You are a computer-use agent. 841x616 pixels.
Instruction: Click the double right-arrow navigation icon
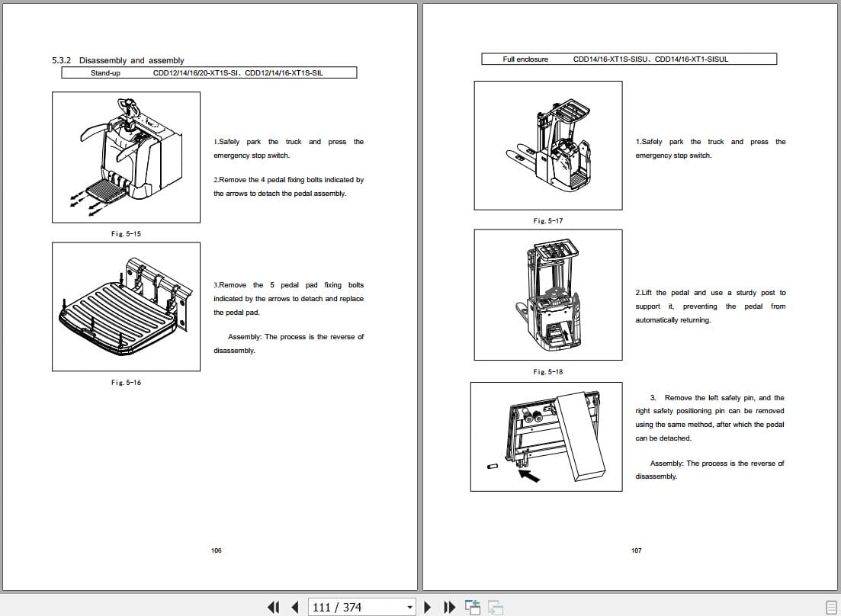(450, 607)
